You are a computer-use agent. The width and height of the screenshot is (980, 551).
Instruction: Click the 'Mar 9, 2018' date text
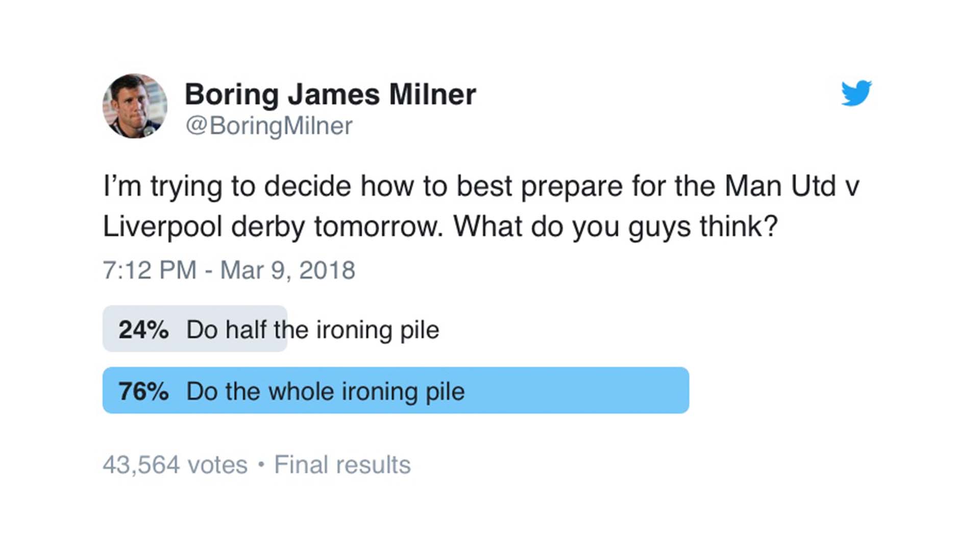pos(287,270)
